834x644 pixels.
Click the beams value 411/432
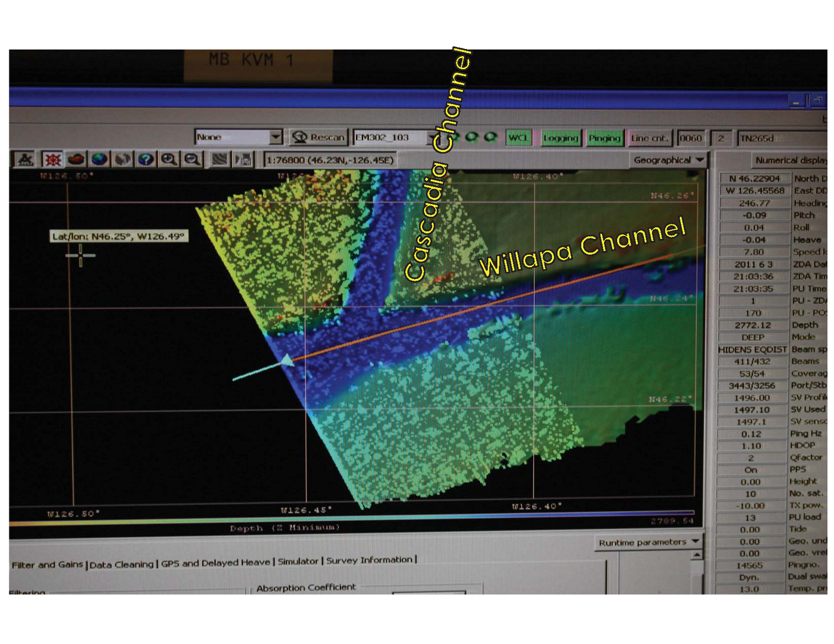pos(753,361)
